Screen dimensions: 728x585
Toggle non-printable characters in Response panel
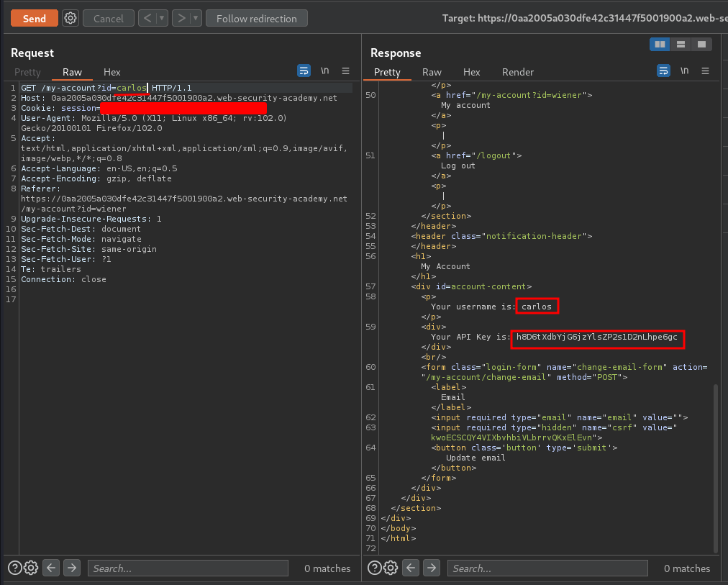(x=685, y=71)
